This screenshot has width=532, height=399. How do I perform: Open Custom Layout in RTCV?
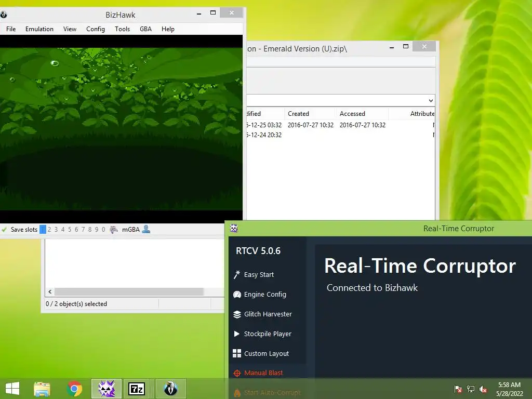click(x=261, y=353)
